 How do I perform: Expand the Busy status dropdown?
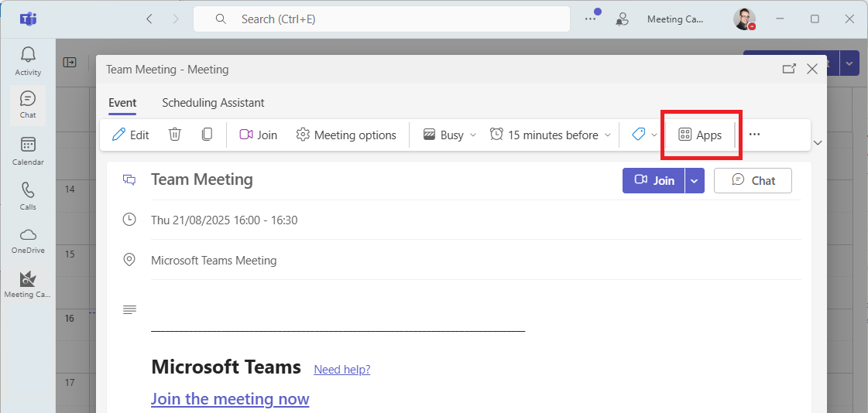(450, 135)
